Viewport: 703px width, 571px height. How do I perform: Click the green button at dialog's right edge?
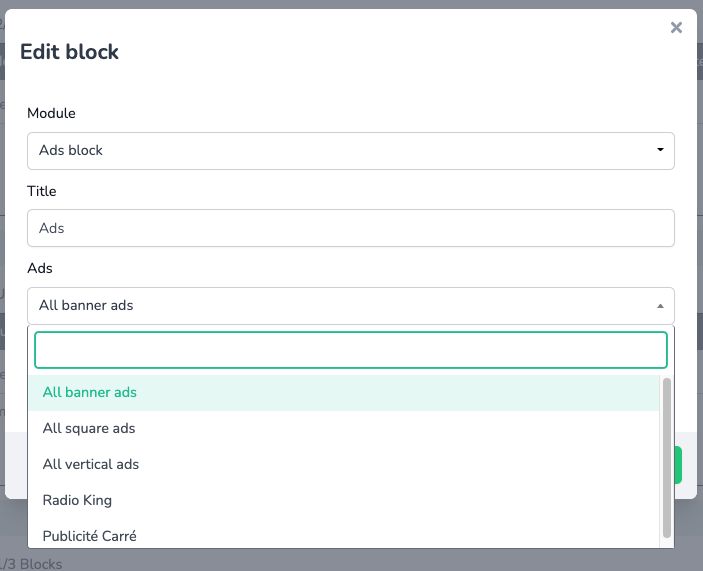[679, 466]
